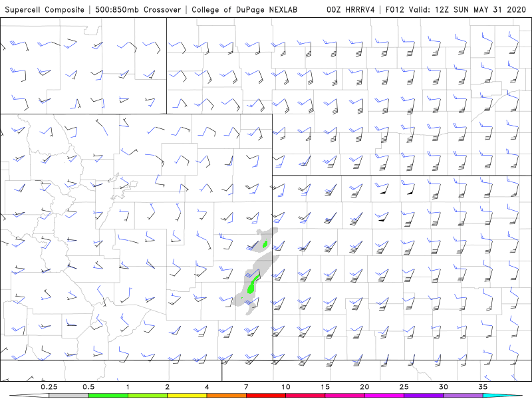Click the '1' legend value
This screenshot has height=399, width=532.
click(x=128, y=387)
